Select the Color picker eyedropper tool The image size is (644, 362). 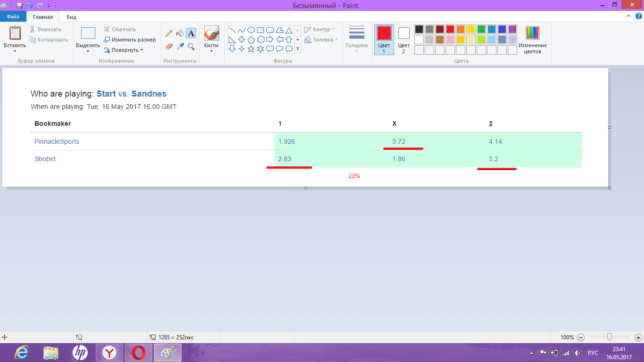[180, 46]
